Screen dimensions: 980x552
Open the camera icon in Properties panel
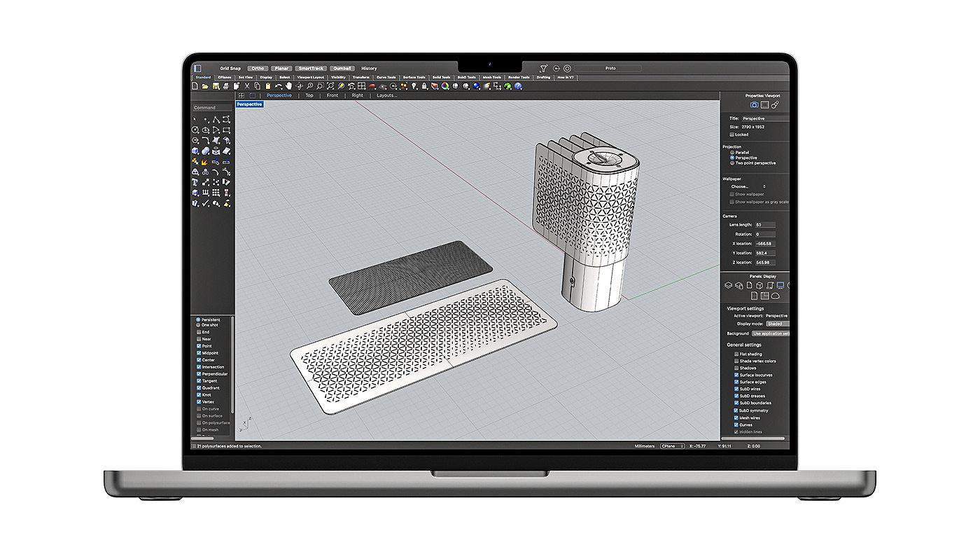[754, 105]
